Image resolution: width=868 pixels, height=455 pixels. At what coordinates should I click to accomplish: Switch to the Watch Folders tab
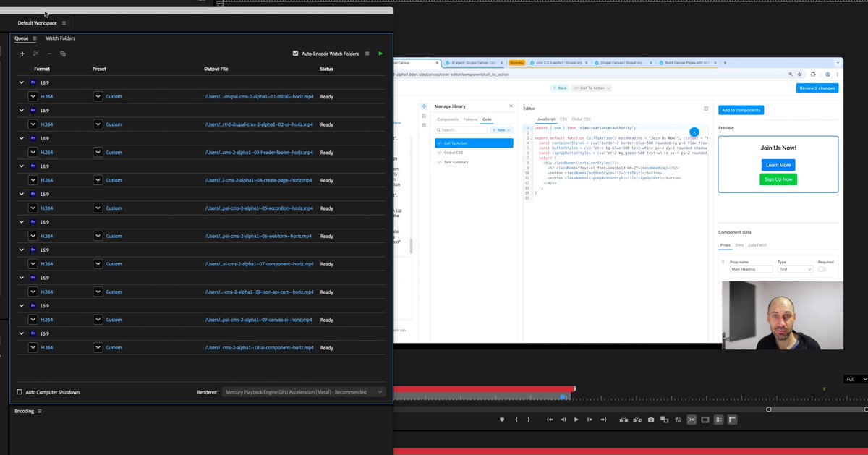pos(60,38)
